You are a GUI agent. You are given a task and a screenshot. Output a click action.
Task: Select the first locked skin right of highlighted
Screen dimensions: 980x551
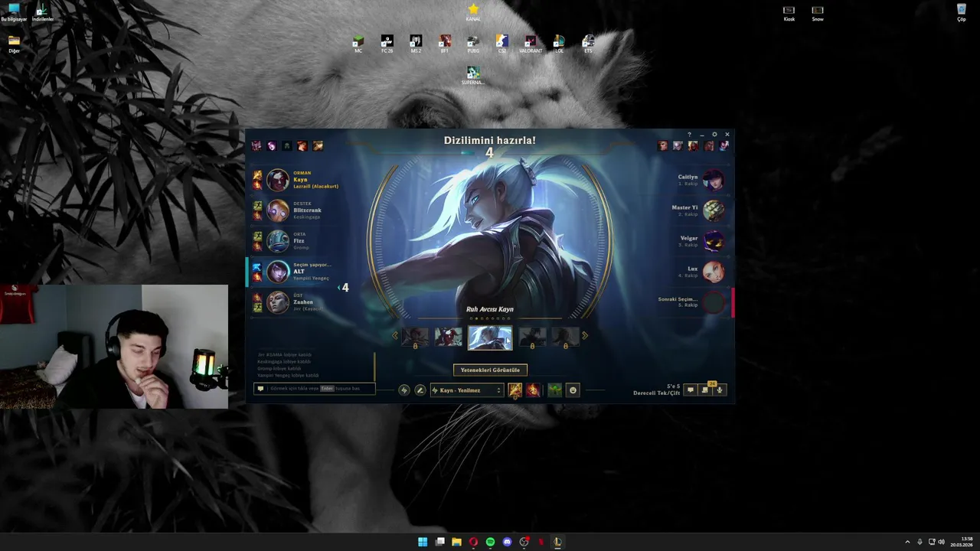click(x=532, y=337)
